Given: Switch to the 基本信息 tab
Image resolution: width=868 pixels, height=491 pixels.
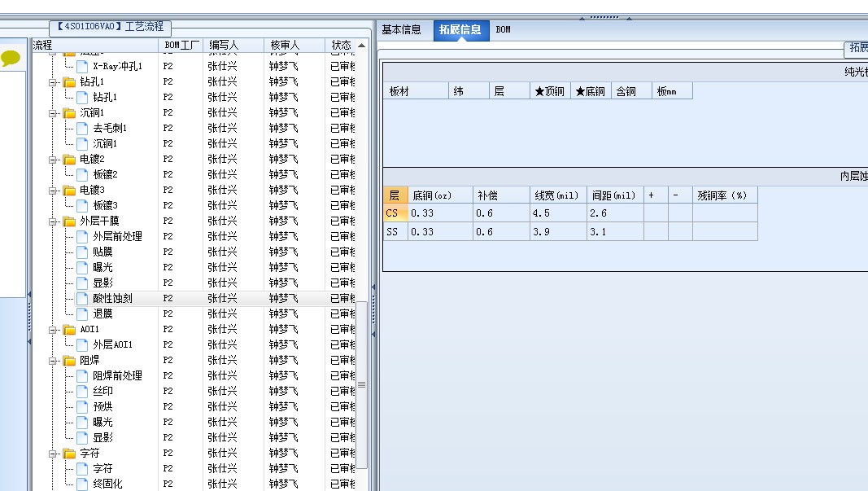Looking at the screenshot, I should pos(401,30).
